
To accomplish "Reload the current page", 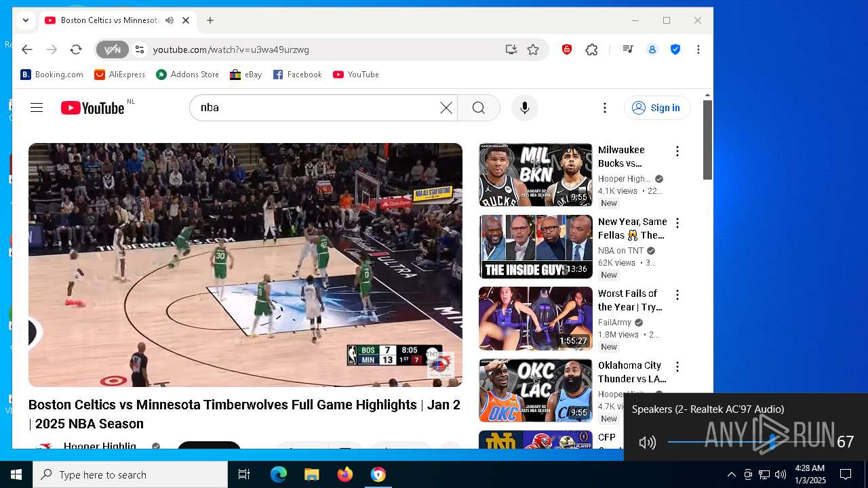I will click(76, 49).
